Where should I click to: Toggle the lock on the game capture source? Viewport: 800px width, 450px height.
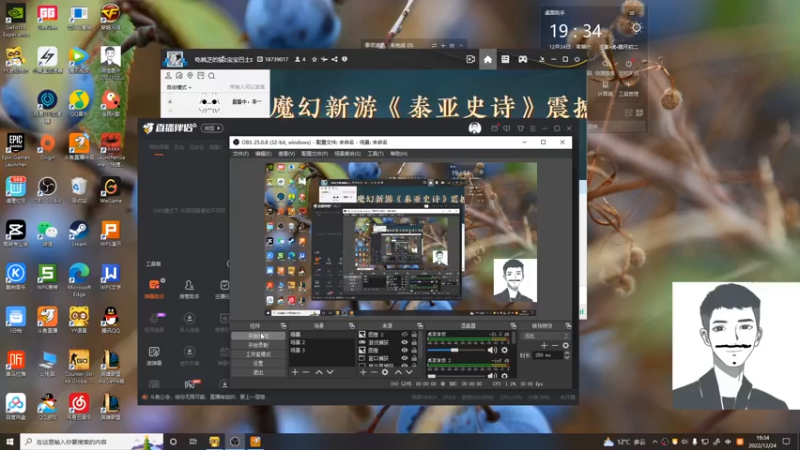tap(414, 342)
